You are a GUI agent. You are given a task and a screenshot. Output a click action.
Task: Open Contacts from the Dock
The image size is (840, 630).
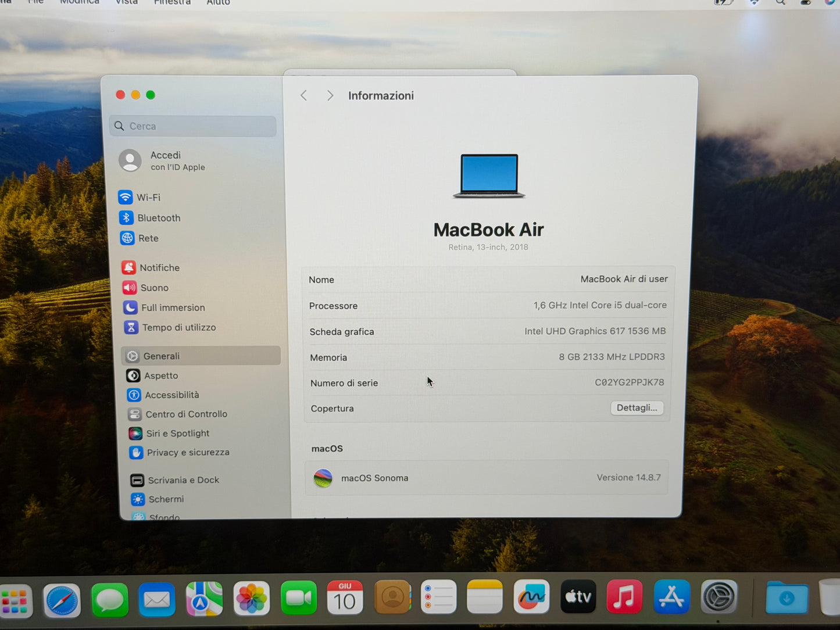pyautogui.click(x=392, y=597)
